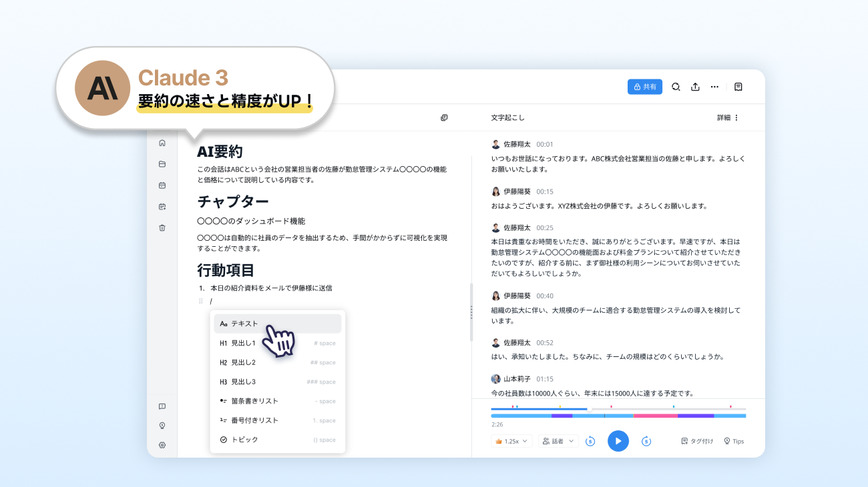Click the rewind 5 seconds control

(x=590, y=441)
